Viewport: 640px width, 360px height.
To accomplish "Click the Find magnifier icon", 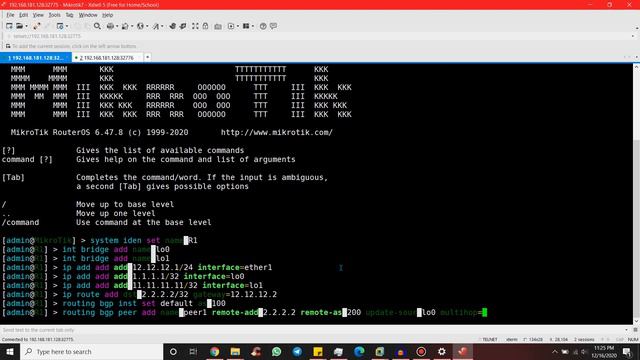I will click(97, 26).
